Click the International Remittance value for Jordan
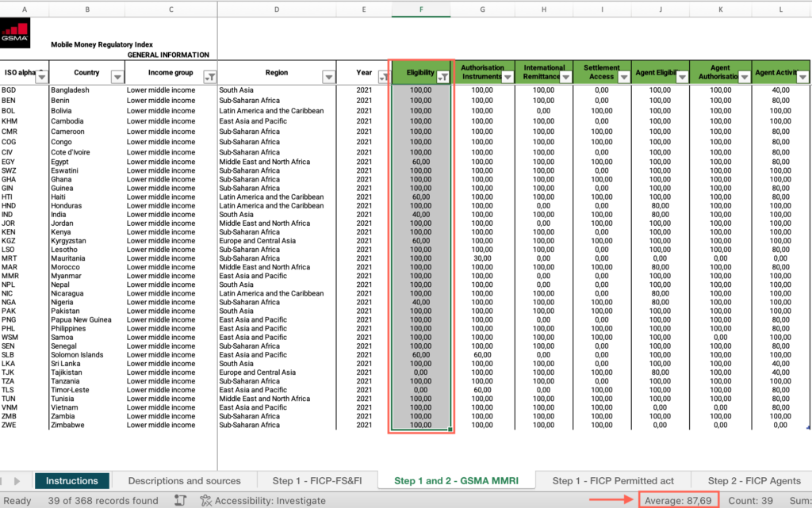This screenshot has width=812, height=508. tap(544, 223)
